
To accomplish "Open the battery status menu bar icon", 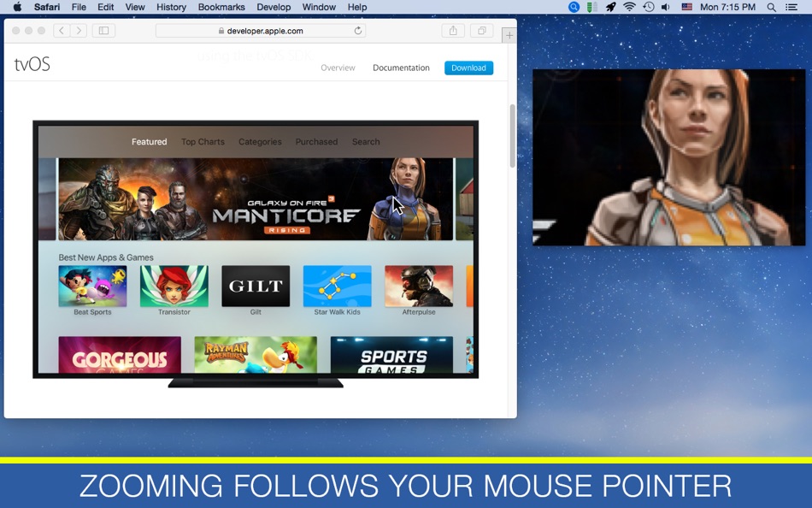I will [592, 7].
